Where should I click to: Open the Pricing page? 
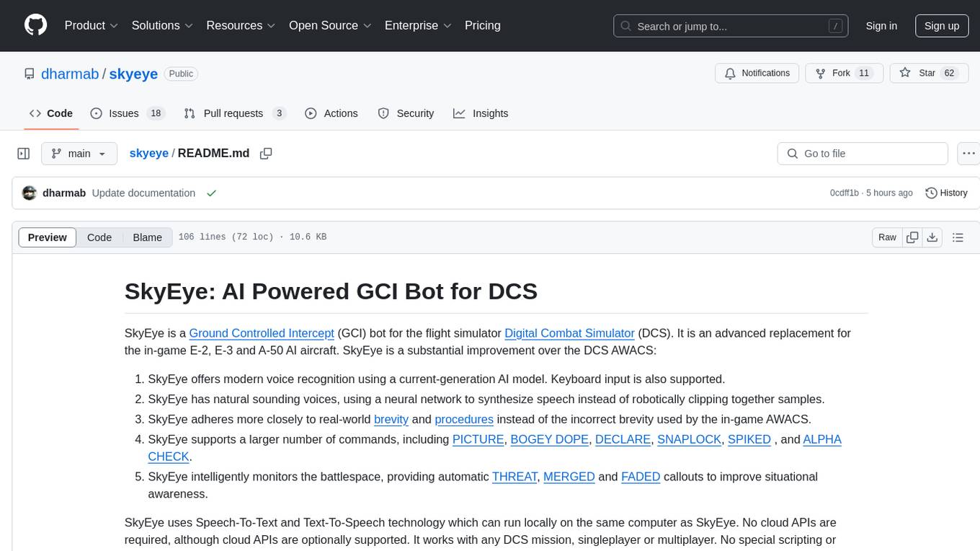[x=483, y=25]
